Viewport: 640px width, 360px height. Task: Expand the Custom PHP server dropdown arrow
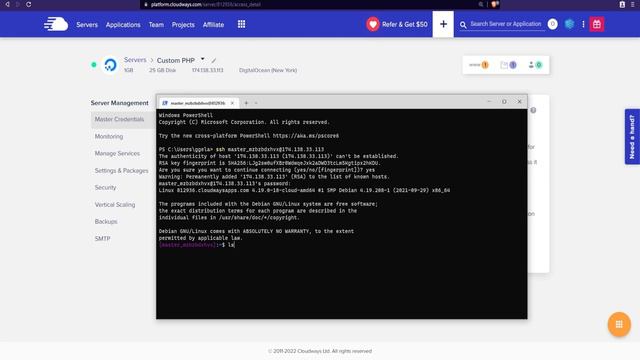click(202, 59)
